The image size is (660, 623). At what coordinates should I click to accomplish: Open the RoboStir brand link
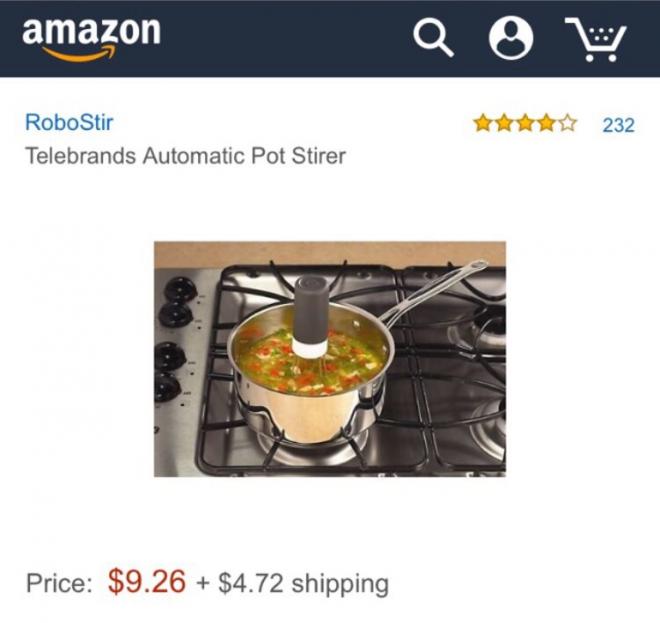pos(69,122)
